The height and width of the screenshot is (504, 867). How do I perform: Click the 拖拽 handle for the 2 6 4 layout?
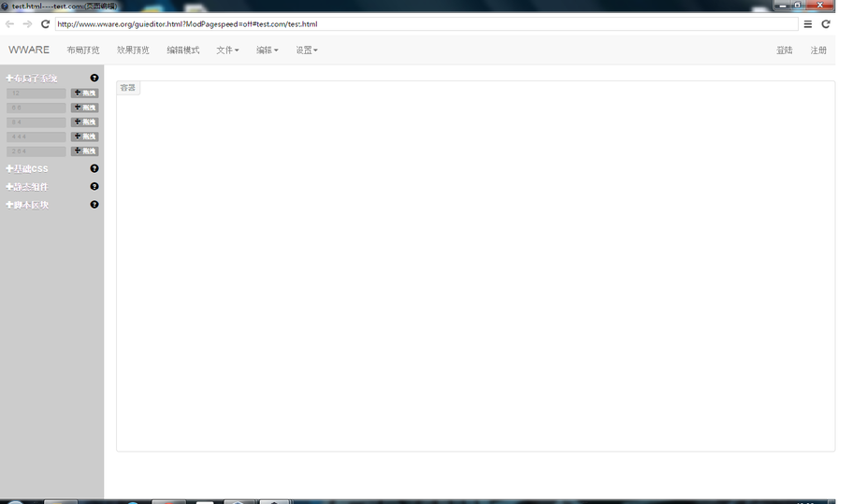tap(84, 151)
